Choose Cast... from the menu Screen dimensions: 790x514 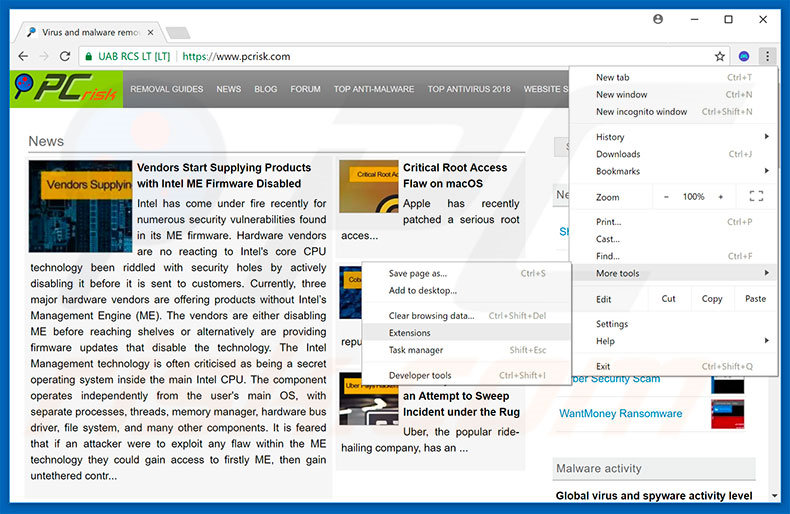[x=674, y=239]
